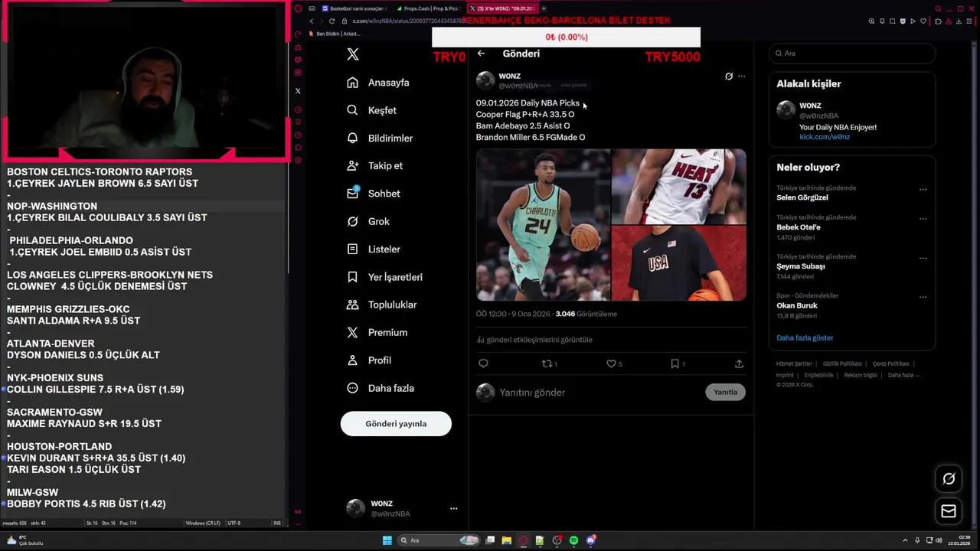Viewport: 980px width, 551px height.
Task: Click the repost icon with 1
Action: click(549, 364)
